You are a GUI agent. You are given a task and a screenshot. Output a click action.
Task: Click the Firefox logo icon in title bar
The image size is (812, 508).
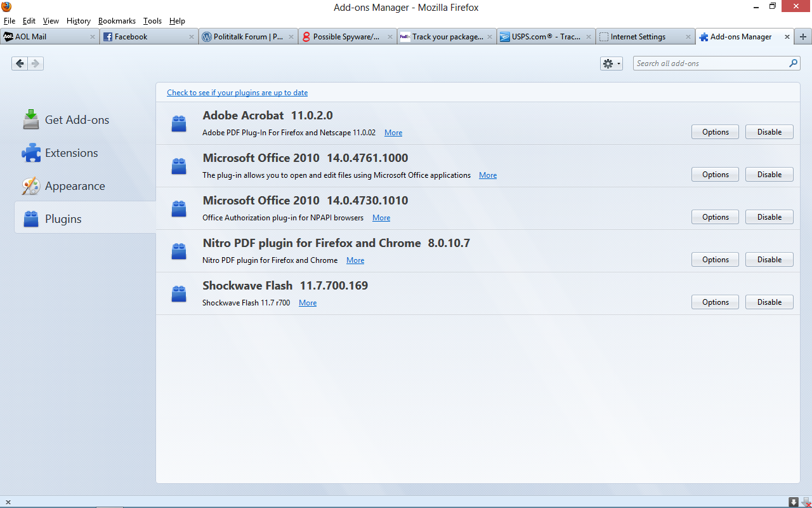(6, 7)
